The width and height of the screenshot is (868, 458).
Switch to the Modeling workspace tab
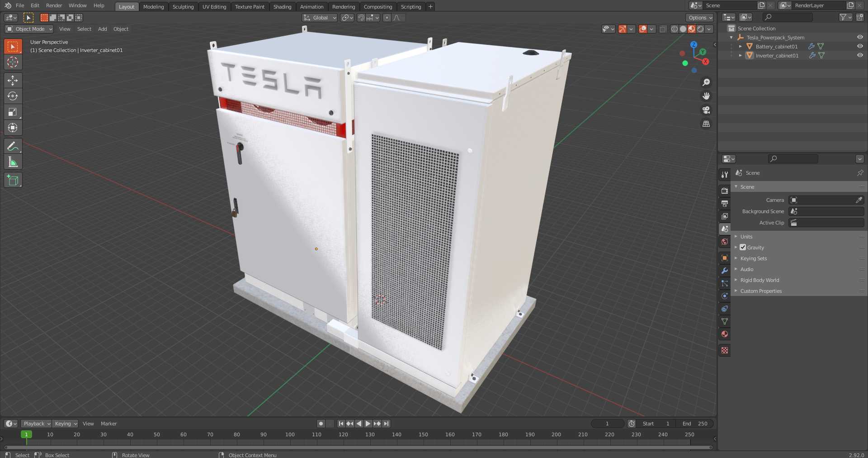[x=153, y=7]
